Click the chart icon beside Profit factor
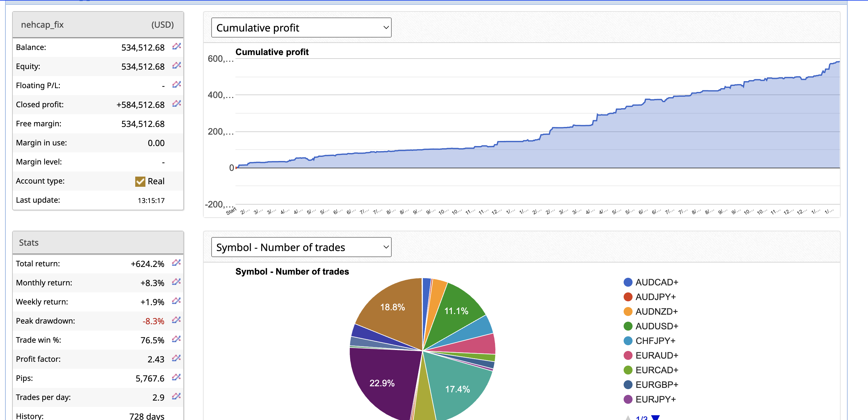 176,358
